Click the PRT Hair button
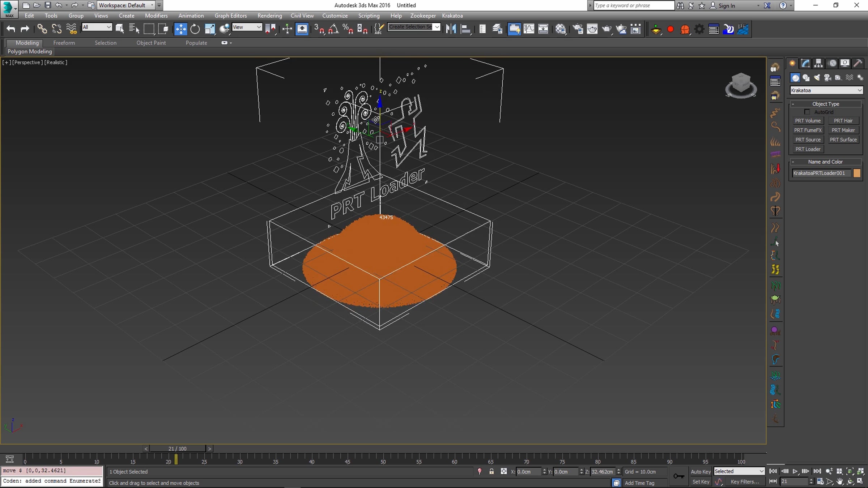Screen dimensions: 868x488 pos(843,121)
